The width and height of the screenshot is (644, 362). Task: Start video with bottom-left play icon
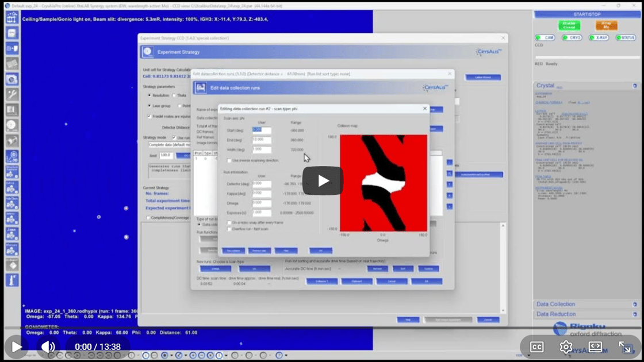[x=17, y=346]
